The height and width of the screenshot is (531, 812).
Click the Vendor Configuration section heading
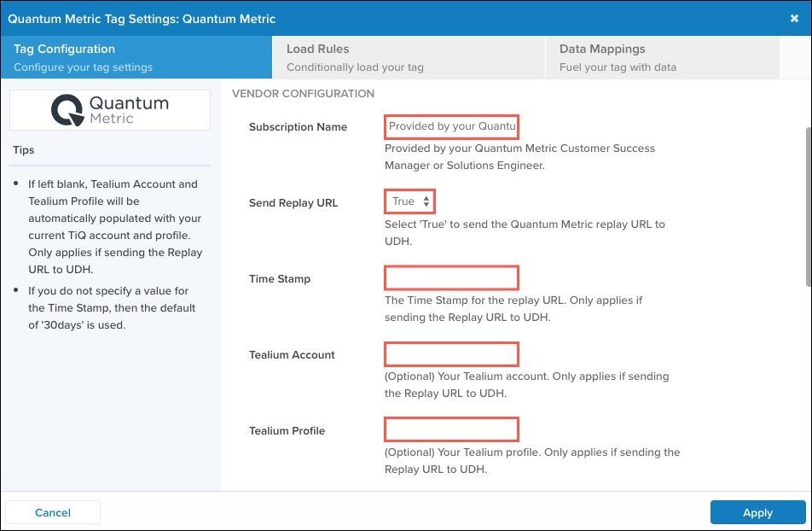(303, 93)
